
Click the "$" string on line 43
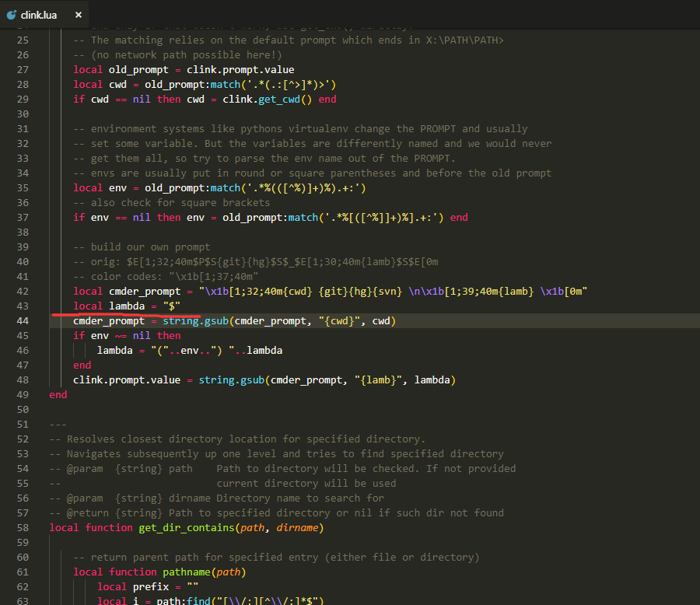[x=171, y=306]
